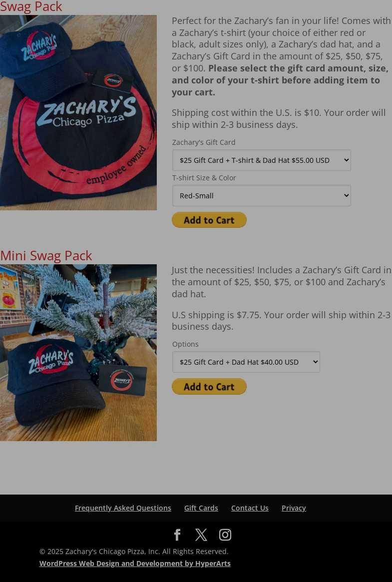Click the arrow on $55.00 USD gift card selector
Image resolution: width=392 pixels, height=582 pixels.
coord(346,160)
